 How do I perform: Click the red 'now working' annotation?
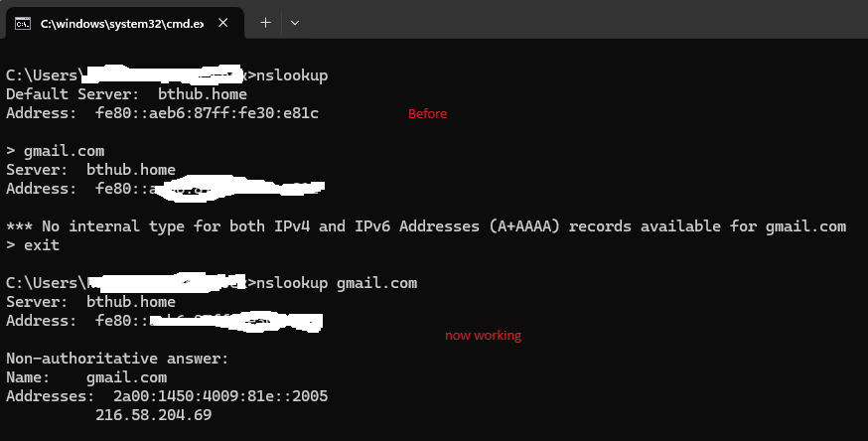coord(483,336)
